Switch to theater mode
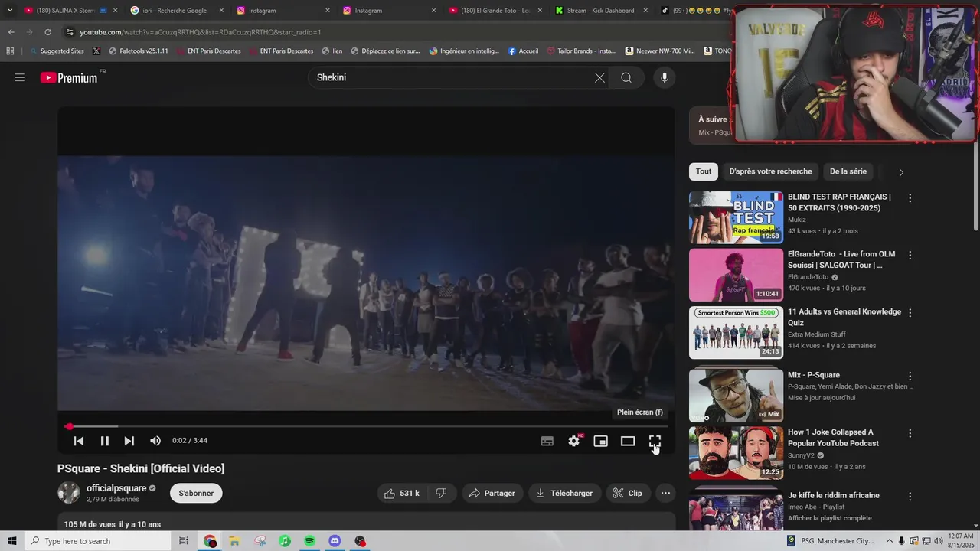 628,441
